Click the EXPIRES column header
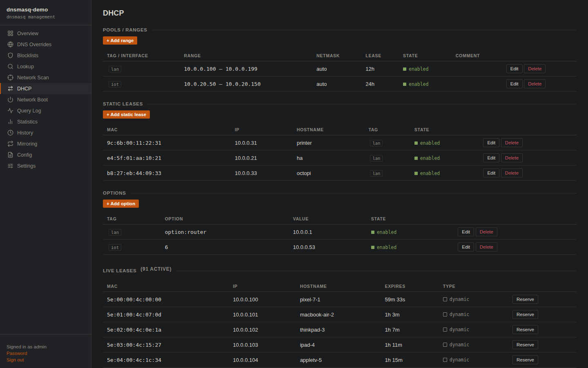The height and width of the screenshot is (368, 588). (395, 286)
